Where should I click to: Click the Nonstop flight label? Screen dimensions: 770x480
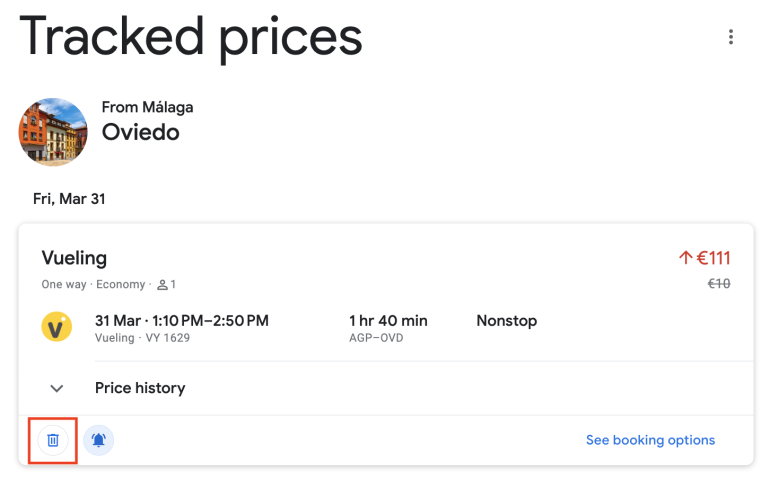coord(507,321)
